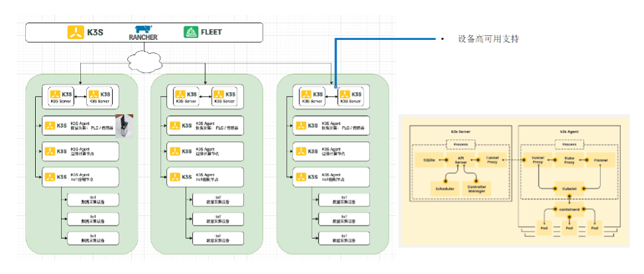Image resolution: width=644 pixels, height=274 pixels.
Task: Click the 设备高可用支持 callout text
Action: coord(488,39)
